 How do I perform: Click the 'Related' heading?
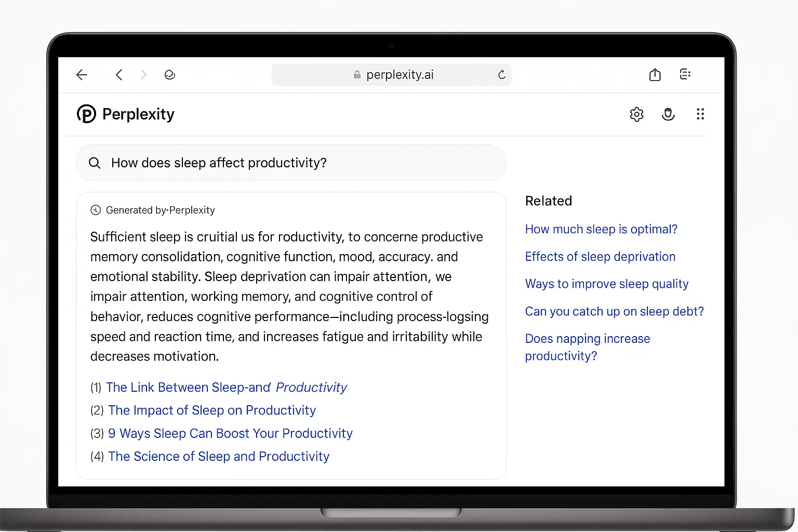coord(549,201)
